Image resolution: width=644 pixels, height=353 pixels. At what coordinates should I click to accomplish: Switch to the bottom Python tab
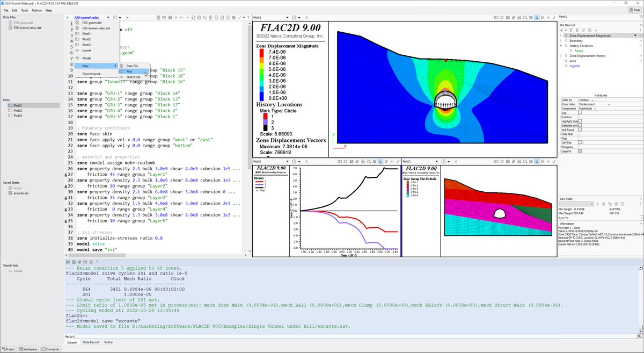pos(109,342)
